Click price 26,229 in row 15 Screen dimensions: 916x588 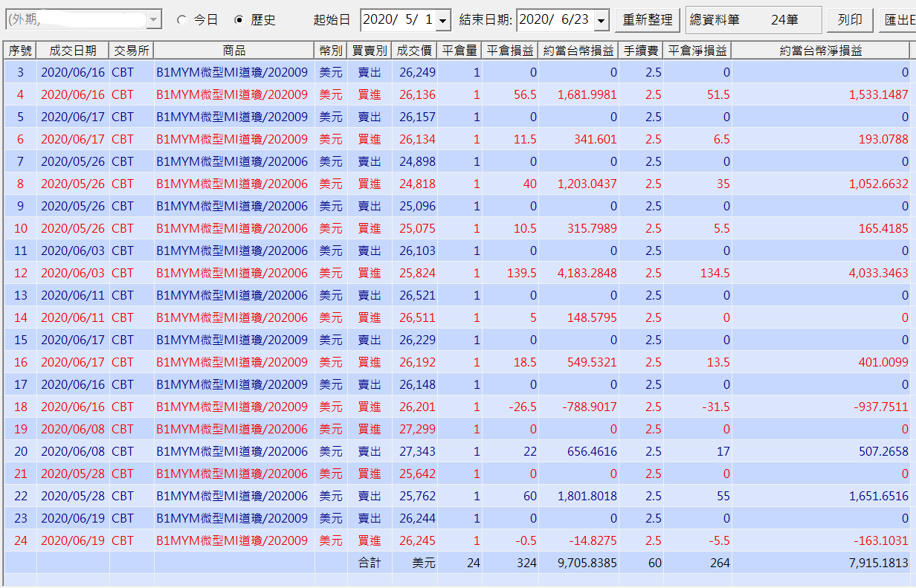(417, 340)
